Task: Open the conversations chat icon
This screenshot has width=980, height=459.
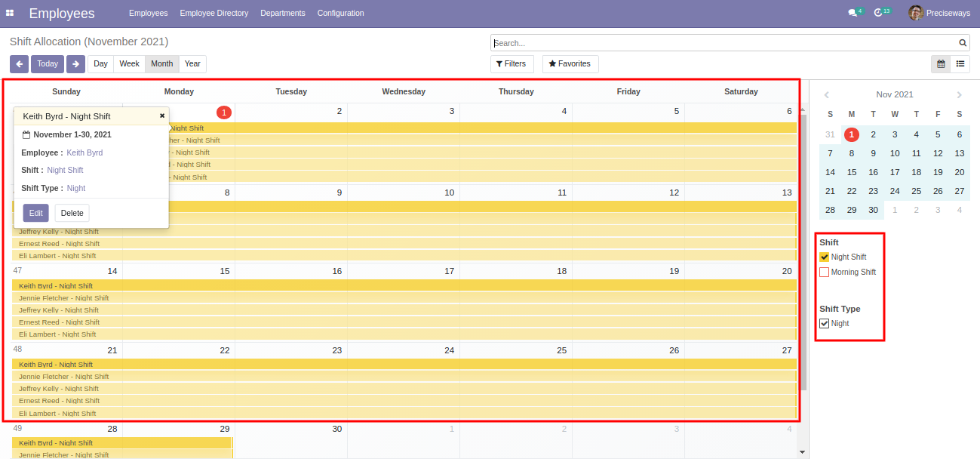Action: [853, 13]
